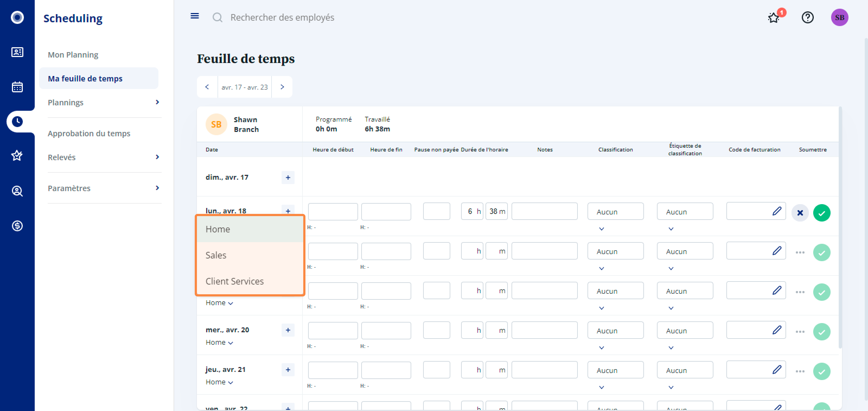Open Étiquette de classification dropdown in jeu., avr. 21 row
The image size is (868, 411).
pos(685,370)
